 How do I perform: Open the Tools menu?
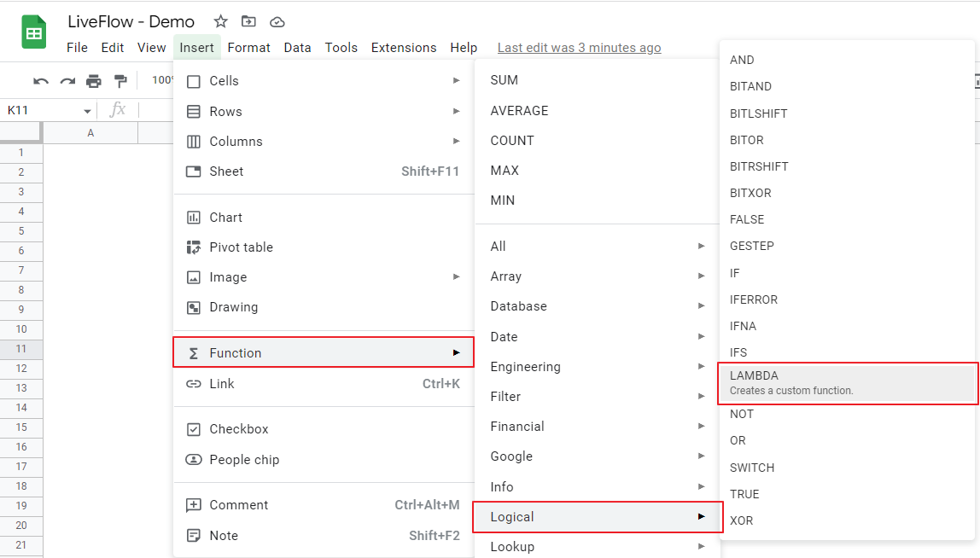(341, 48)
